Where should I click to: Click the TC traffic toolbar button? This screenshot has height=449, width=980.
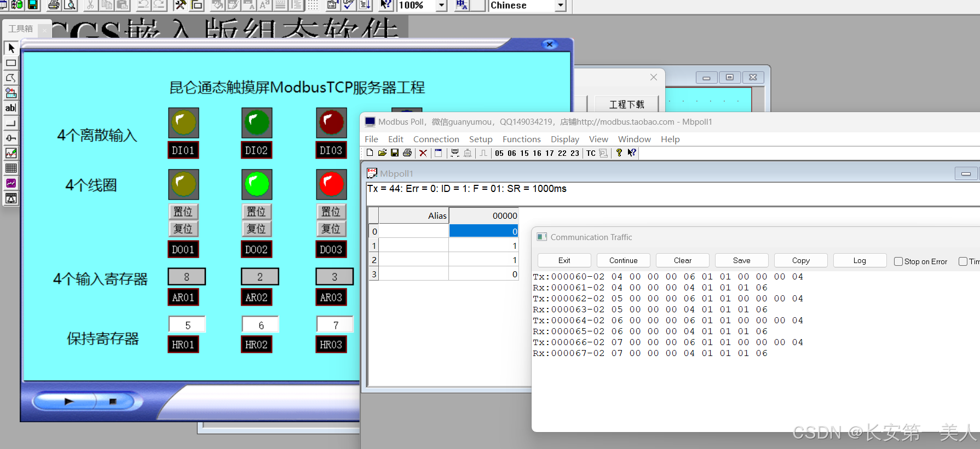coord(591,153)
